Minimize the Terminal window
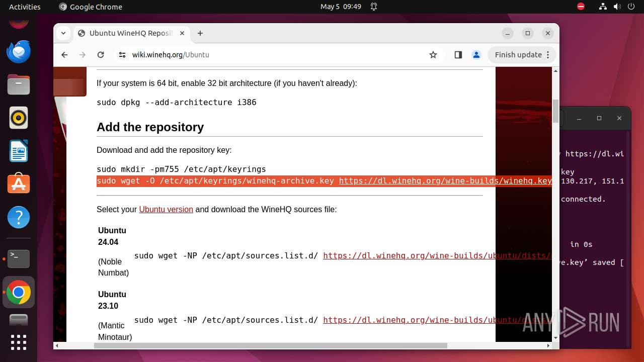The image size is (644, 362). 579,118
